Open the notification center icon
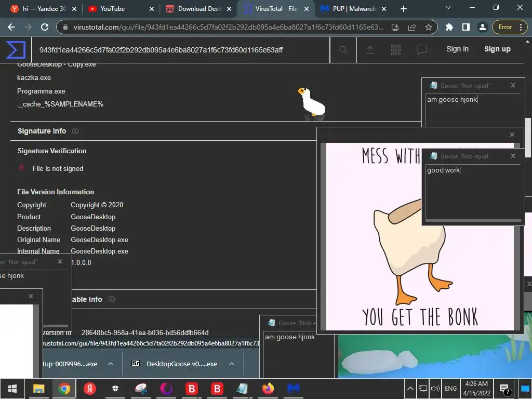 505,389
